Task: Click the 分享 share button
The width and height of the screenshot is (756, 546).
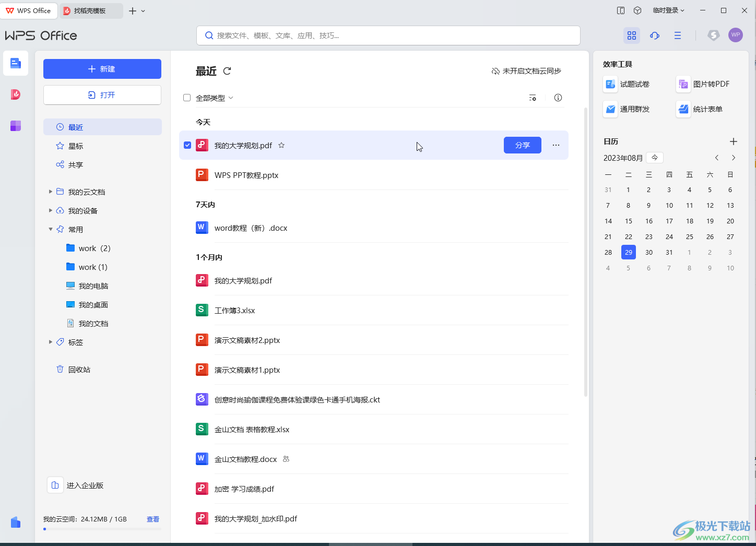Action: click(523, 145)
